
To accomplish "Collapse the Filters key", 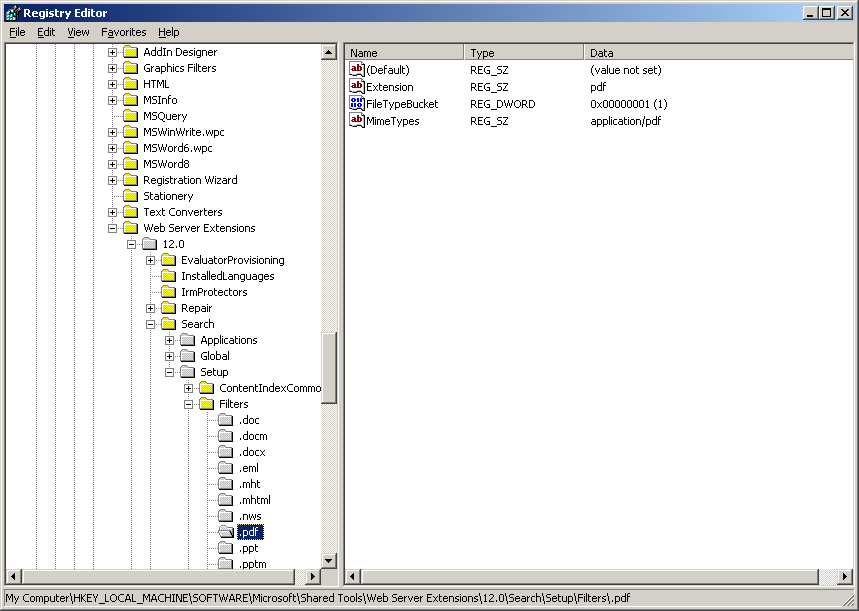I will pyautogui.click(x=188, y=404).
